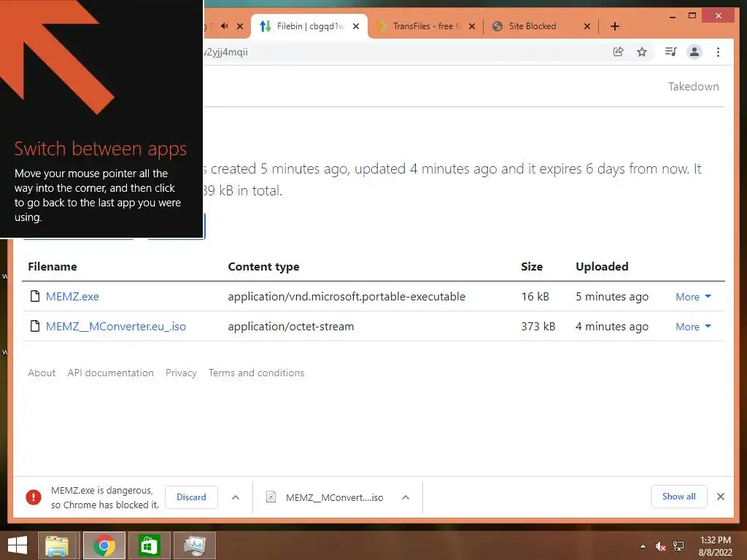The height and width of the screenshot is (560, 747).
Task: Click the '5 minutes ago' uploaded cell
Action: point(612,297)
